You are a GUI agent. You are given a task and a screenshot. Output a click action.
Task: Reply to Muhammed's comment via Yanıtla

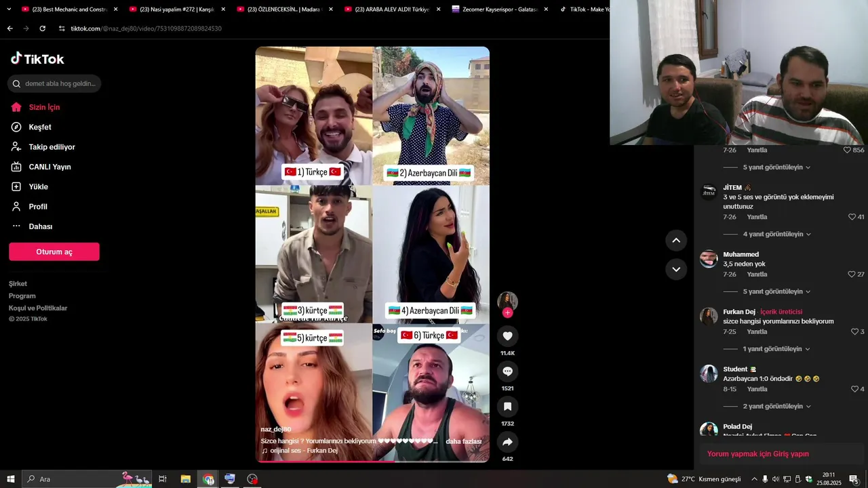(757, 274)
